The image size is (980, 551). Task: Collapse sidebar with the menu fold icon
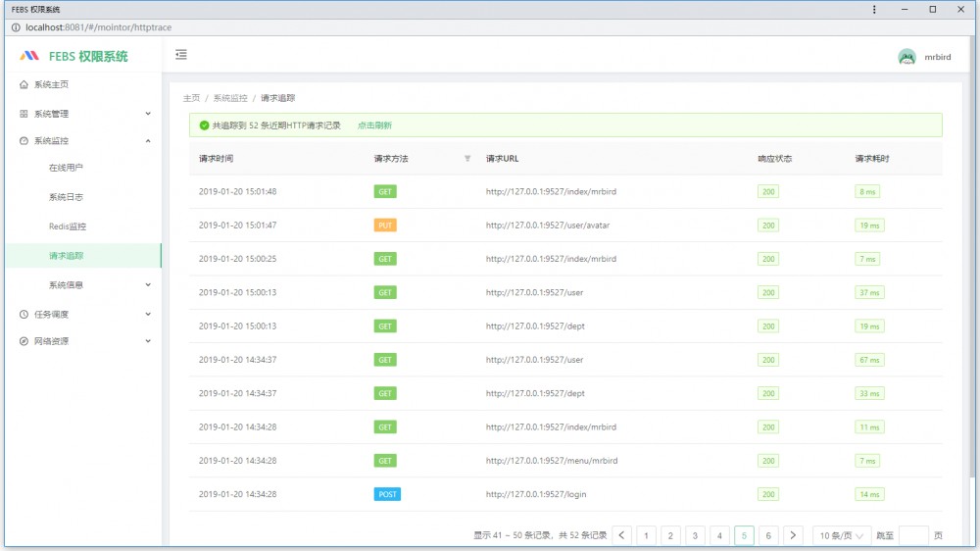point(181,55)
